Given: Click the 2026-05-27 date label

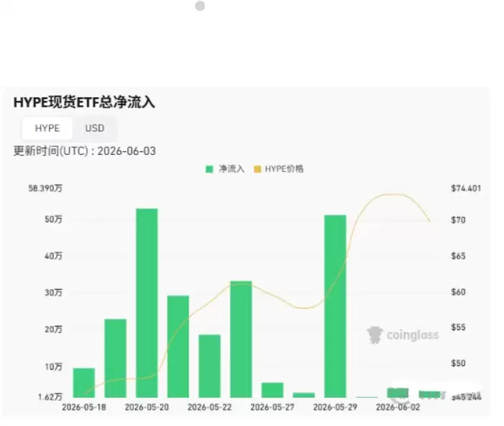Looking at the screenshot, I should point(273,407).
